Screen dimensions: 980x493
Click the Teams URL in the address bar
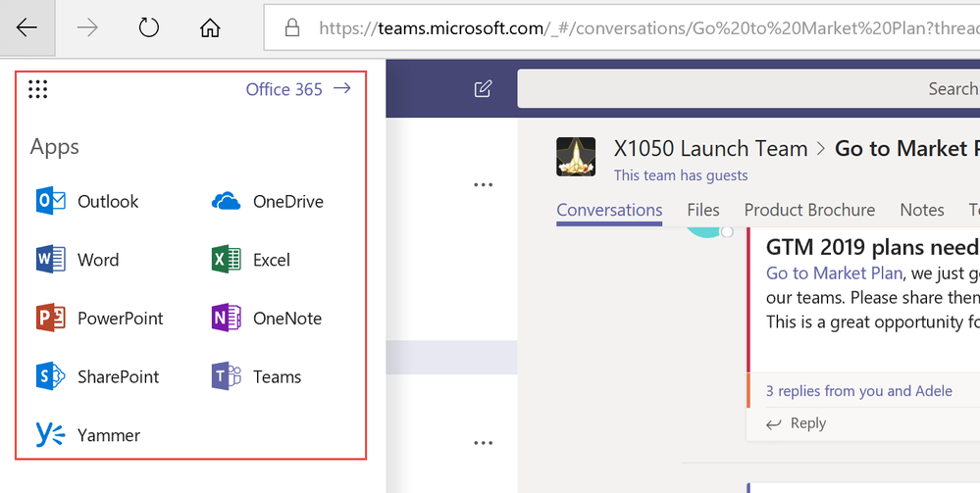[x=648, y=28]
